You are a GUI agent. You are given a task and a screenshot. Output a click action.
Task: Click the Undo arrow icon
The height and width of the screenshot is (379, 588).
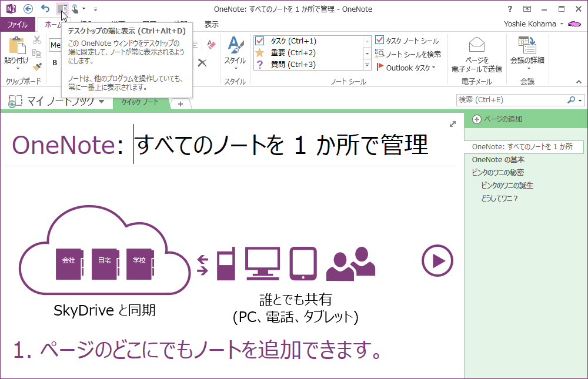pyautogui.click(x=45, y=9)
